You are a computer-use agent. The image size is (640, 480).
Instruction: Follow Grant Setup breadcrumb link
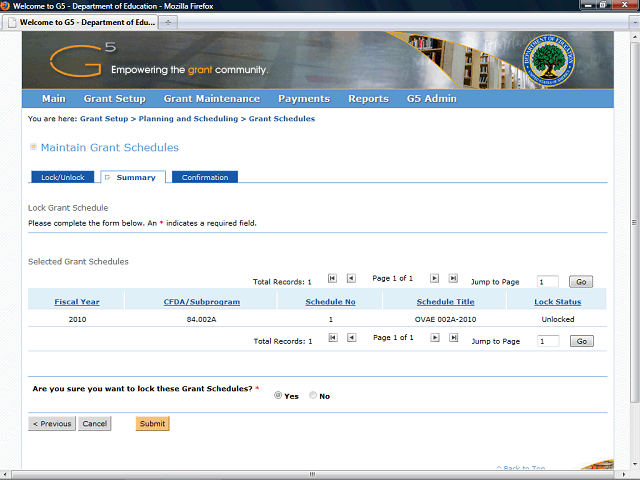point(104,119)
